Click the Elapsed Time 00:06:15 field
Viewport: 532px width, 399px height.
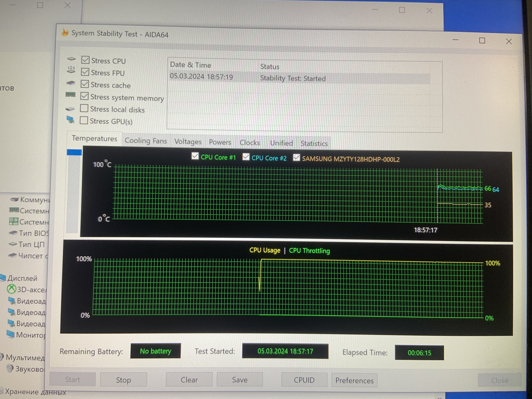coord(419,353)
